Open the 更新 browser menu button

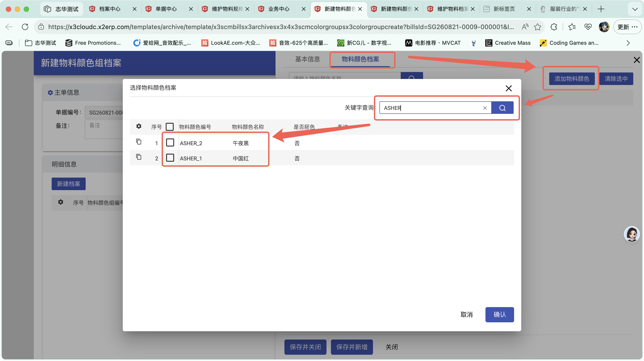pos(627,27)
